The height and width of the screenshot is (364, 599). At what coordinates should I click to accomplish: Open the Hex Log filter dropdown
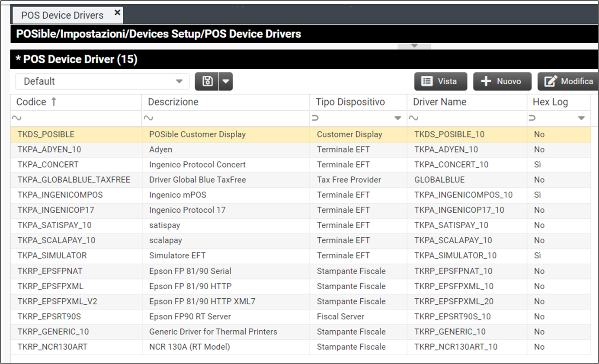point(581,118)
